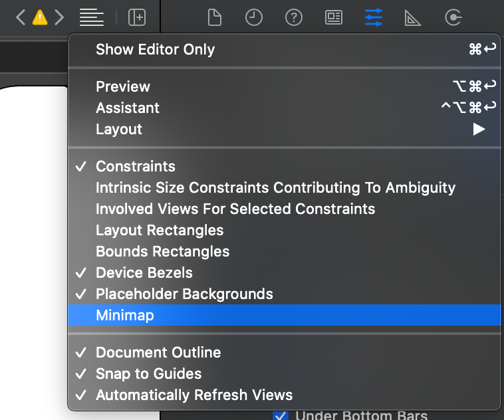Toggle the Constraints option

[285, 166]
